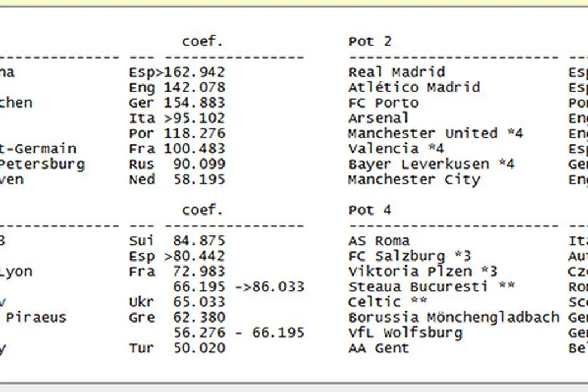Viewport: 588px width, 392px height.
Task: Click the "Pot 4" heading
Action: click(370, 211)
